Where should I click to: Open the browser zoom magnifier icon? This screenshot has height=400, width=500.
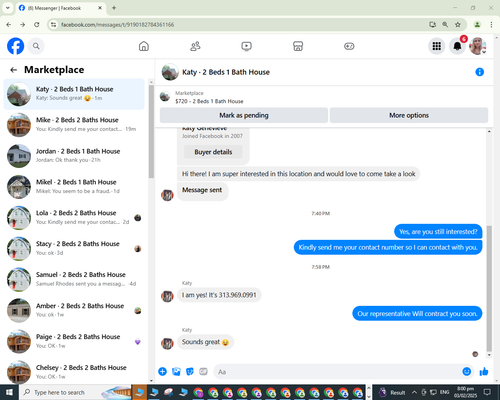[x=445, y=25]
